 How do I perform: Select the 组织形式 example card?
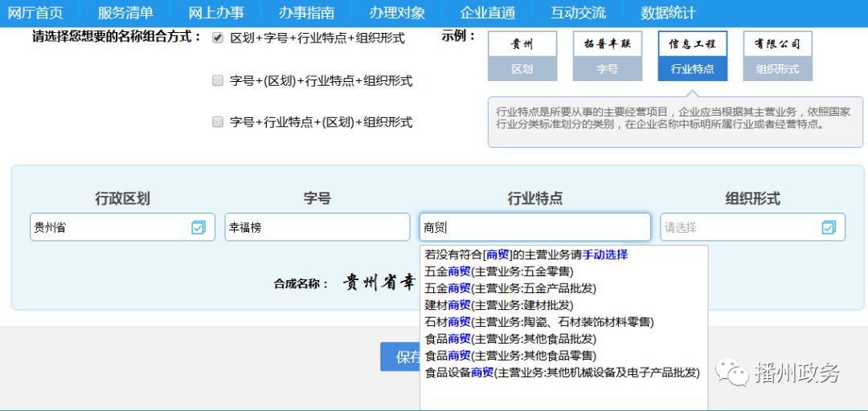click(x=777, y=55)
